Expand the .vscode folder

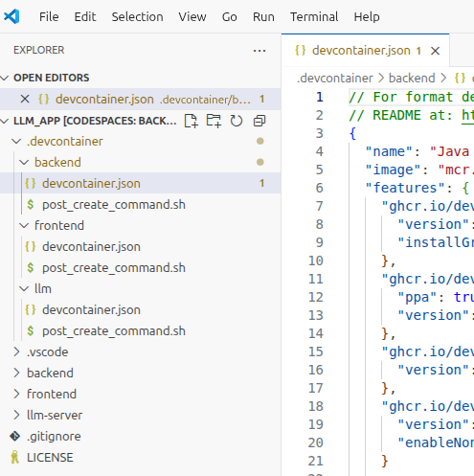(x=16, y=351)
